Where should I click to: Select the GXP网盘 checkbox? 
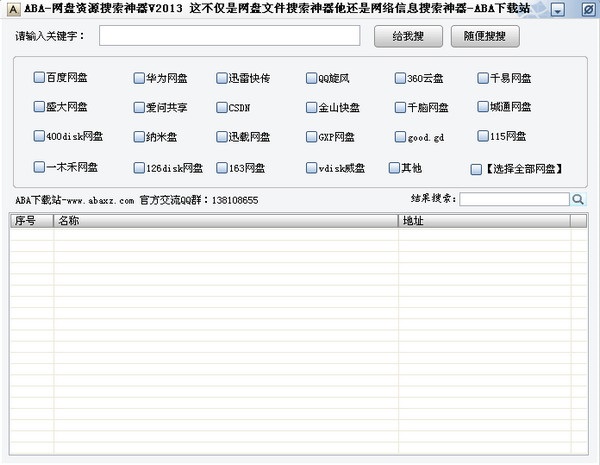(311, 137)
